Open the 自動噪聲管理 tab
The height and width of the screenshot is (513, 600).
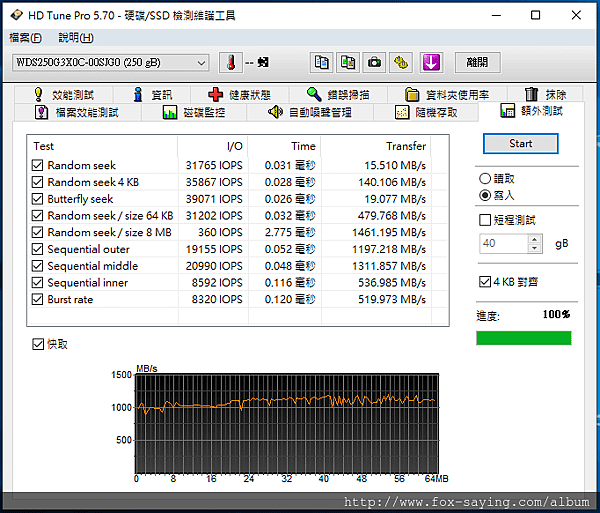(x=310, y=112)
